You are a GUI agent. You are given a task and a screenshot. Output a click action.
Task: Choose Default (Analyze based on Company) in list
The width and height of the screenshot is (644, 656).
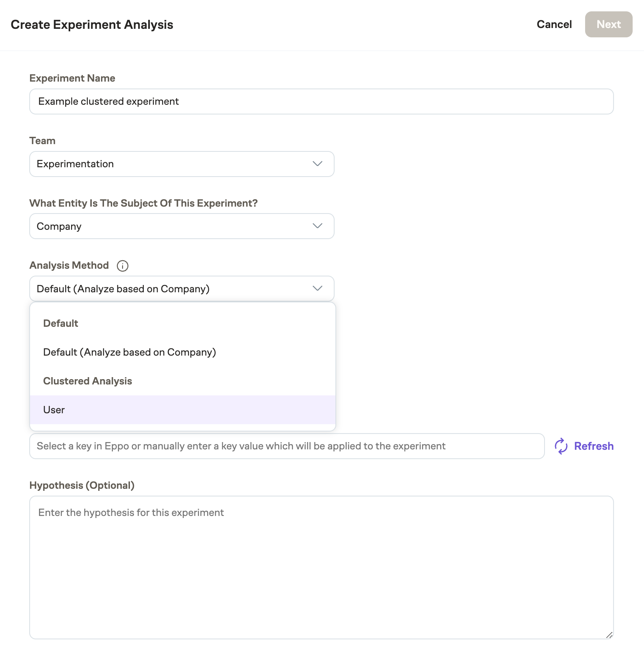click(x=130, y=352)
